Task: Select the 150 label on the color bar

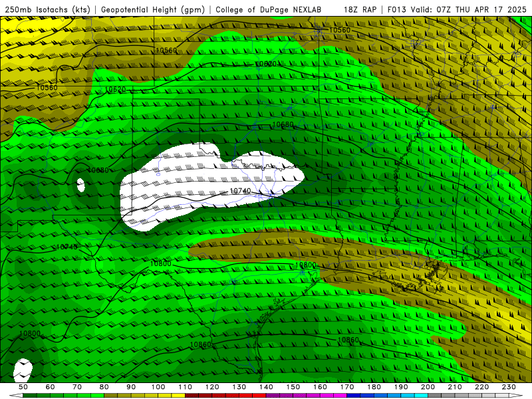Action: click(x=293, y=387)
